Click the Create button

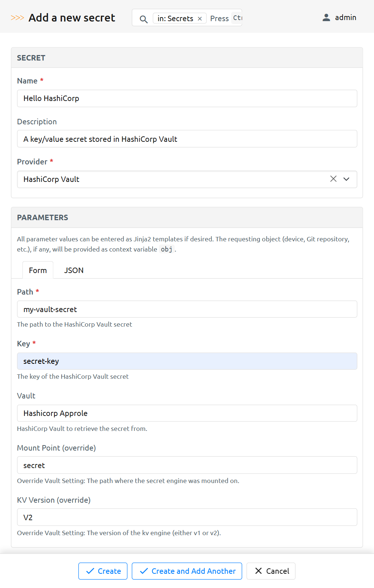pyautogui.click(x=103, y=571)
